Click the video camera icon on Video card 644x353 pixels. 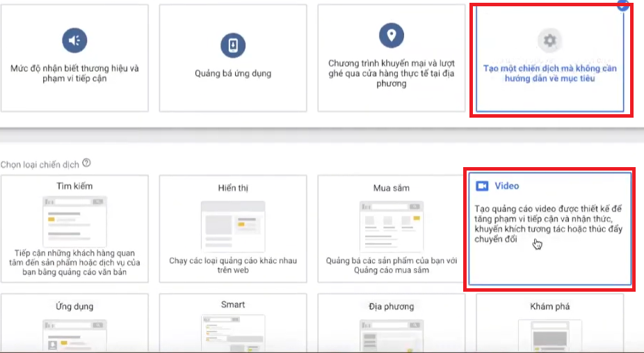(482, 186)
